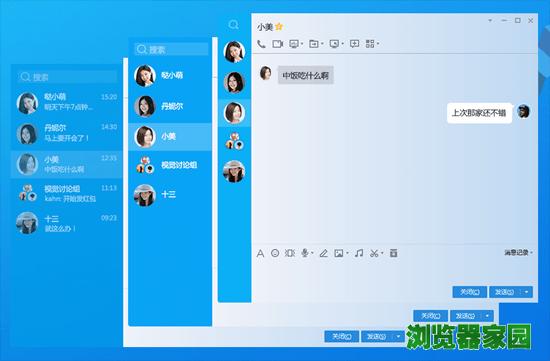Expand the picture icon dropdown arrow
The image size is (550, 361).
tap(347, 253)
